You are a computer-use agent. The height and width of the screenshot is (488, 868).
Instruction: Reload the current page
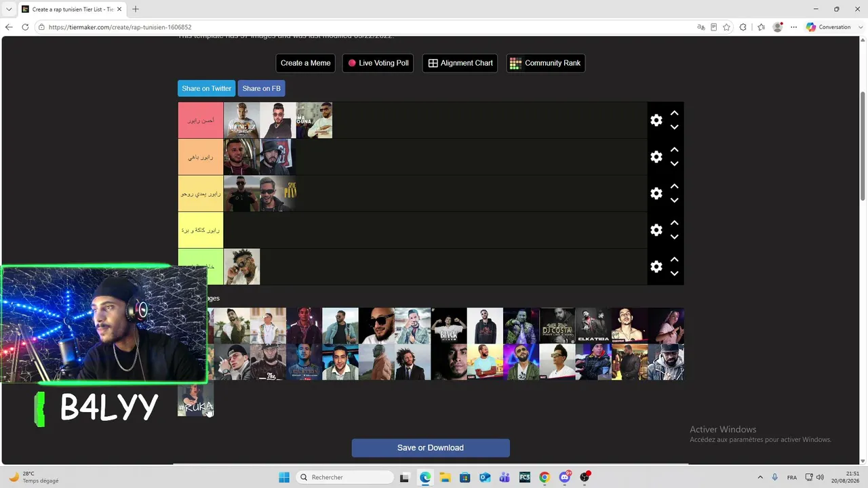[25, 27]
